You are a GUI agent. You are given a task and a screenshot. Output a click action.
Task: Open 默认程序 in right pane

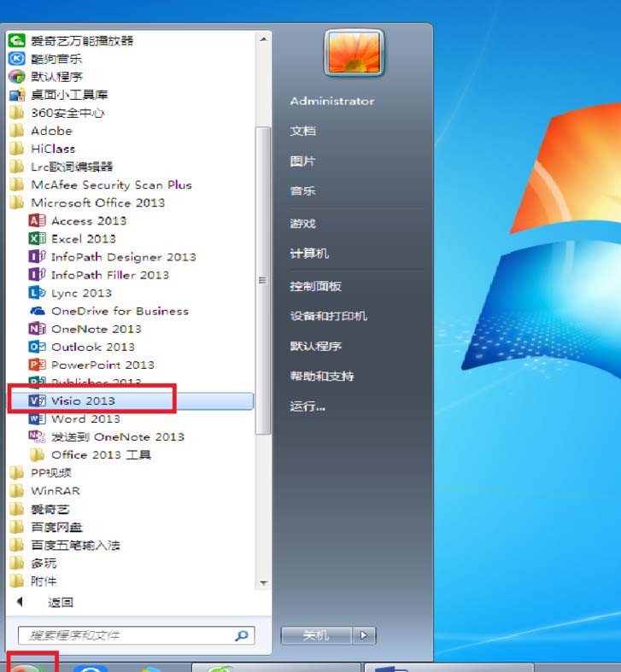click(x=316, y=346)
